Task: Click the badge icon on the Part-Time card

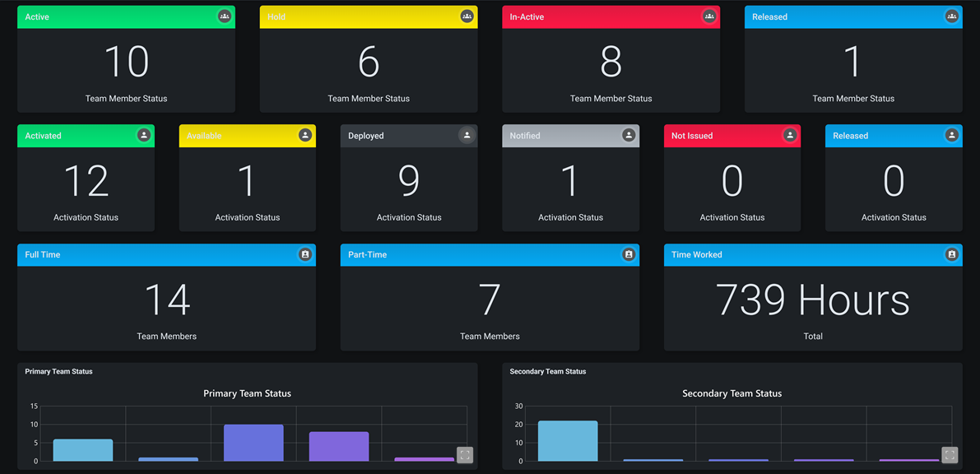Action: [x=629, y=254]
